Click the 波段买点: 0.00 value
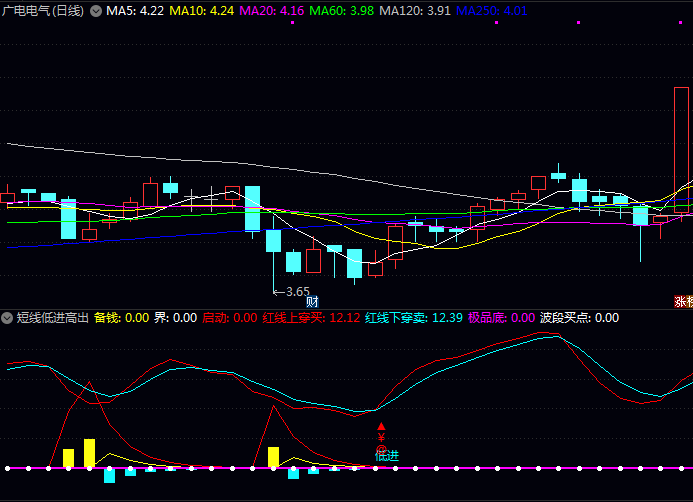This screenshot has height=502, width=693. [x=579, y=318]
